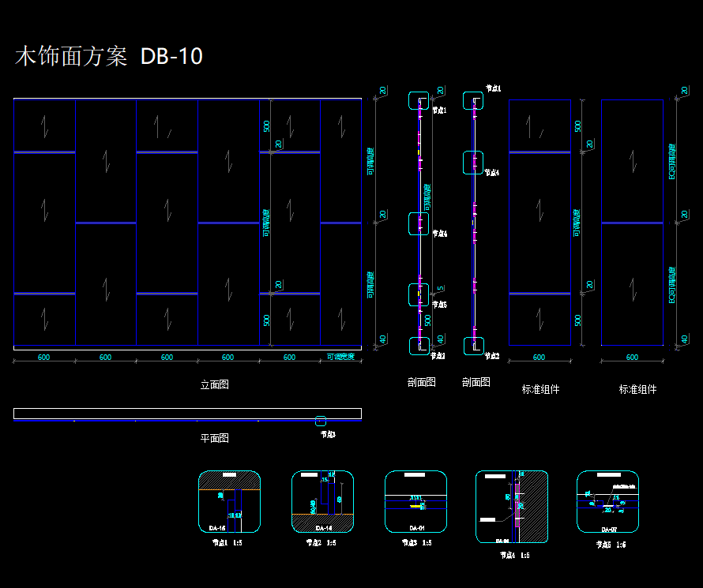This screenshot has height=588, width=703.
Task: Click the DA-14 text inside detail
Action: [x=324, y=529]
